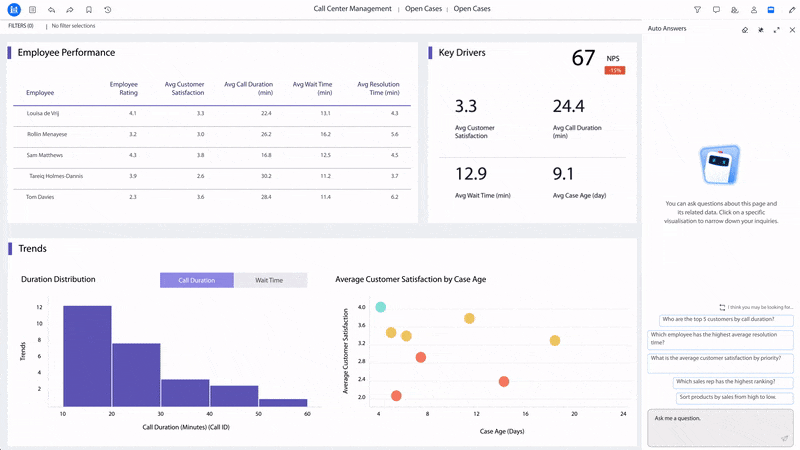Toggle the Auto Answers assistant icon

[x=771, y=10]
